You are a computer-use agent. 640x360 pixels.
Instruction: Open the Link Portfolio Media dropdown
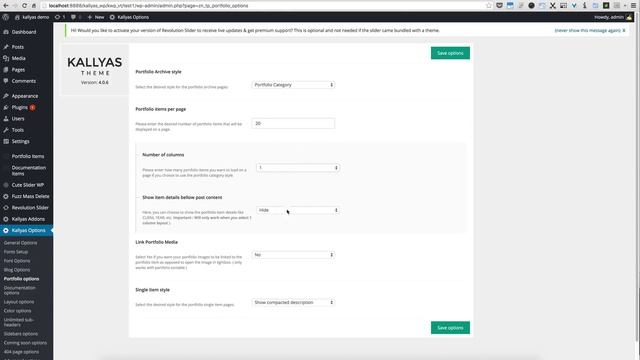coord(293,255)
